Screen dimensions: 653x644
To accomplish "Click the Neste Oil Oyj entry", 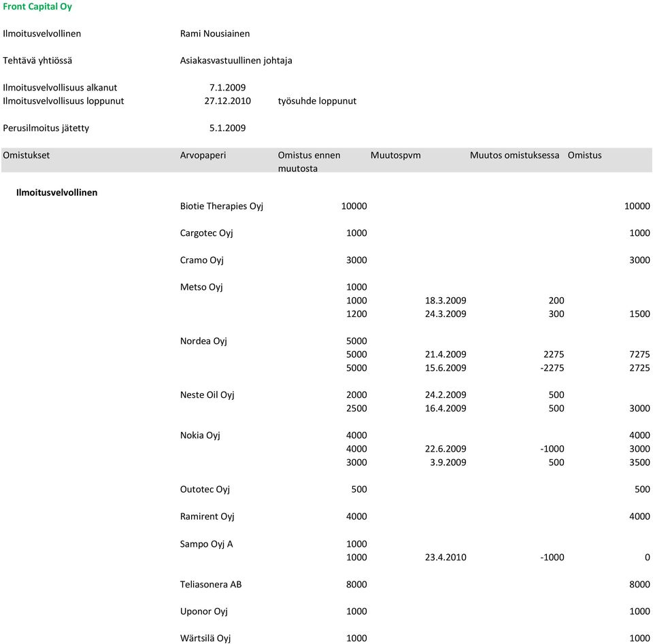I will (x=207, y=395).
